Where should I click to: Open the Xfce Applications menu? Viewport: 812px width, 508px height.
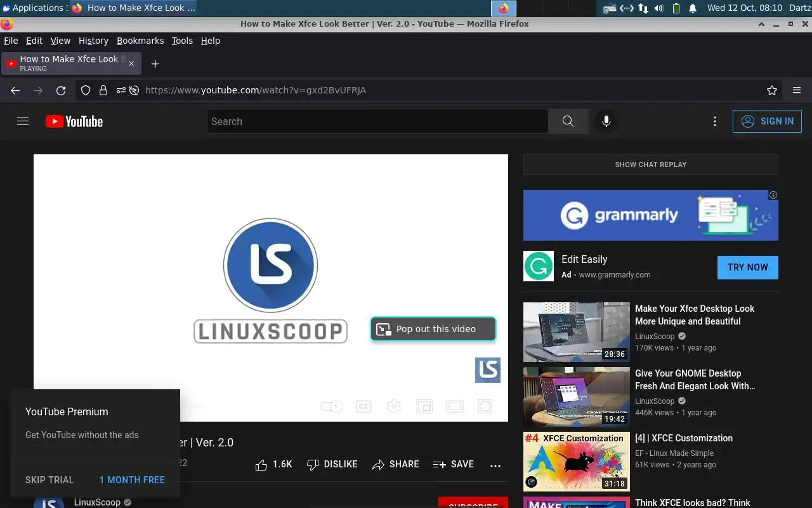pos(33,8)
